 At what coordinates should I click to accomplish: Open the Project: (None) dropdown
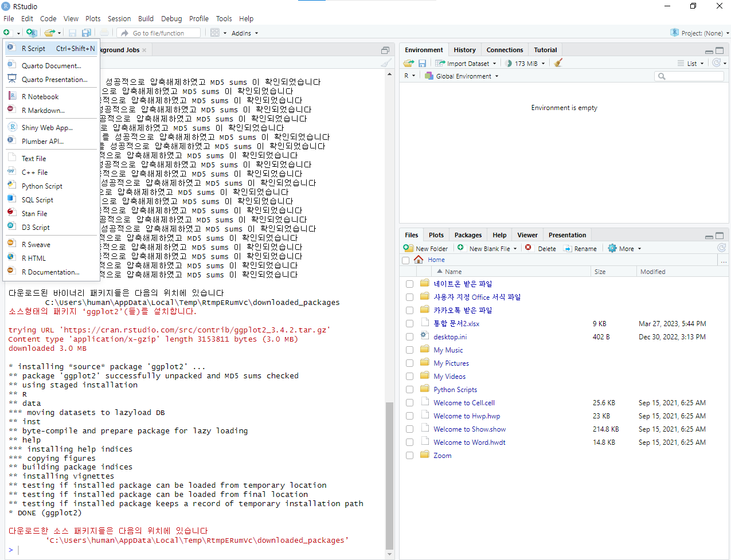(x=700, y=33)
